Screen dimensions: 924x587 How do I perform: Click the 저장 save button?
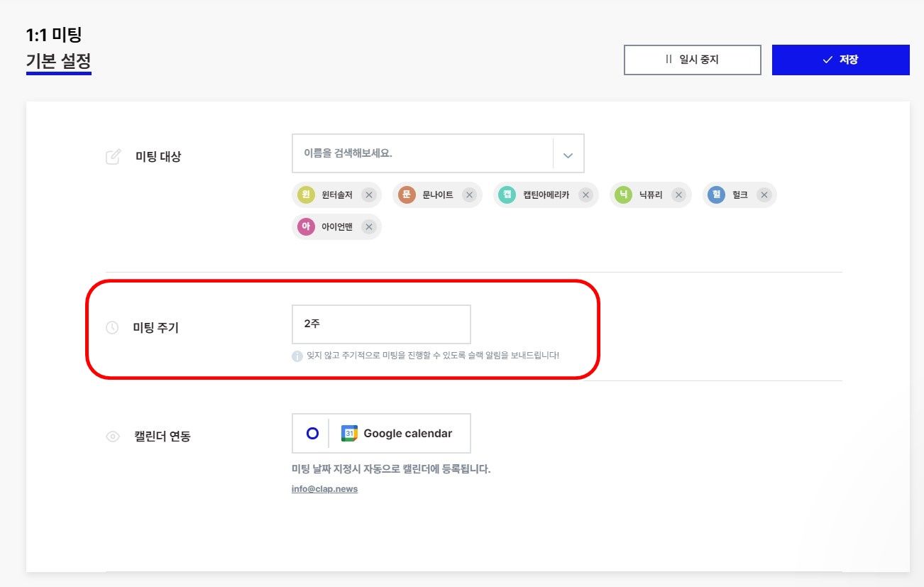[x=841, y=60]
